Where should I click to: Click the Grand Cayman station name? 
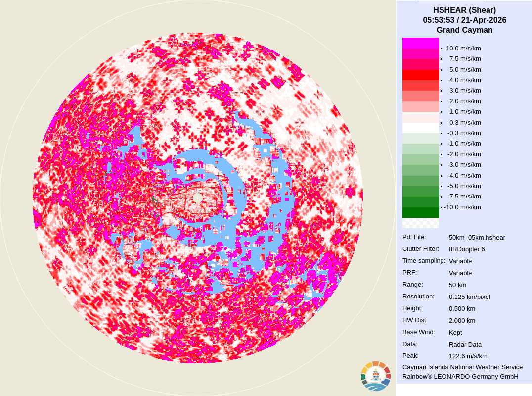(x=464, y=30)
